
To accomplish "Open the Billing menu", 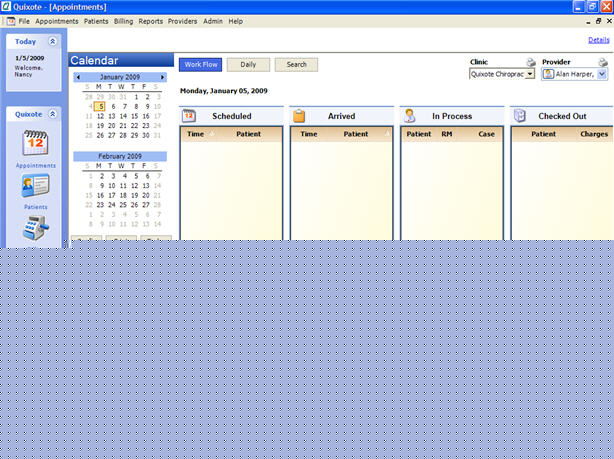I will coord(123,21).
